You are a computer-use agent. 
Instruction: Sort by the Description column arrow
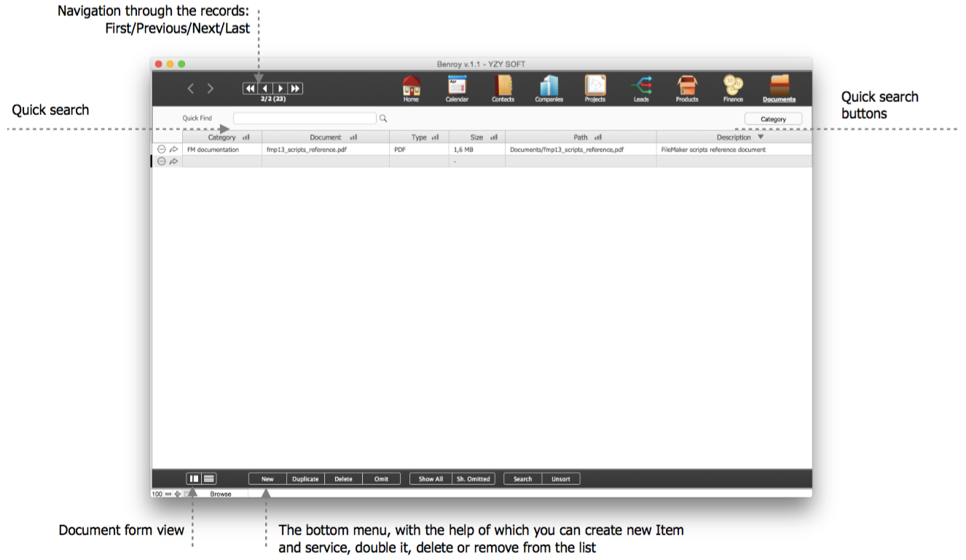[761, 137]
